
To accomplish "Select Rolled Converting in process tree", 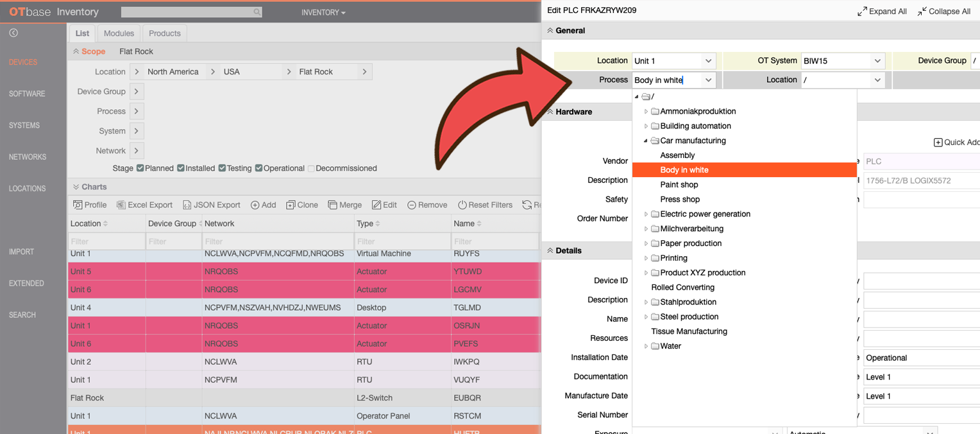I will click(682, 287).
